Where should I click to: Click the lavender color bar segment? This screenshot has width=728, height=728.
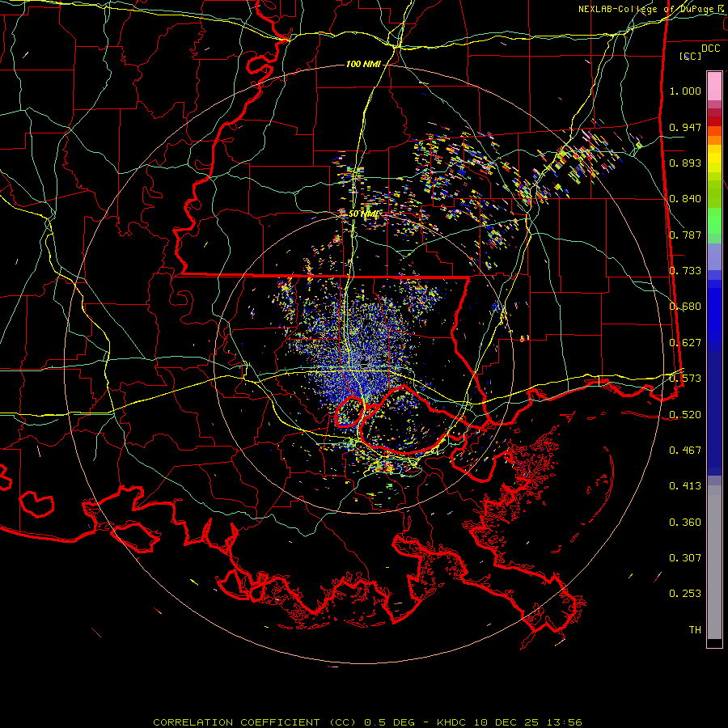tap(714, 256)
